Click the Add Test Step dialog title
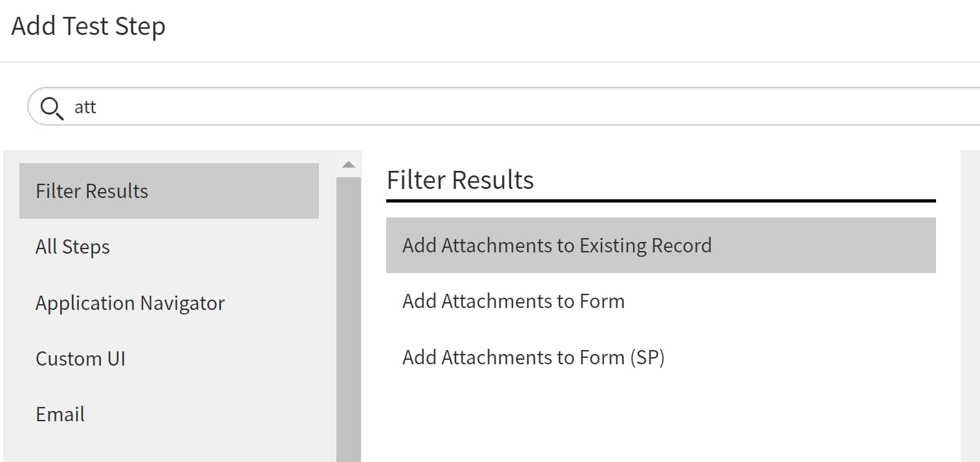This screenshot has width=980, height=462. [88, 27]
